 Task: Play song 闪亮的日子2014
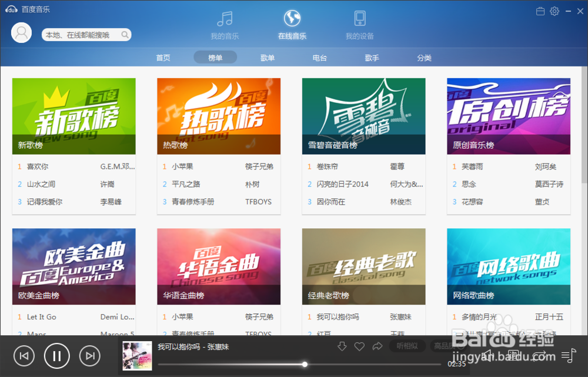tap(342, 184)
